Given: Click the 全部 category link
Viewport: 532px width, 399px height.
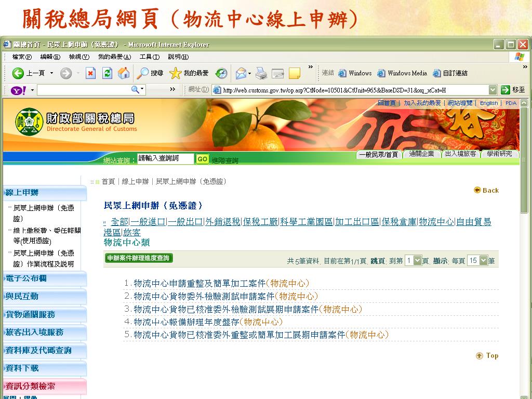Looking at the screenshot, I should (x=120, y=222).
